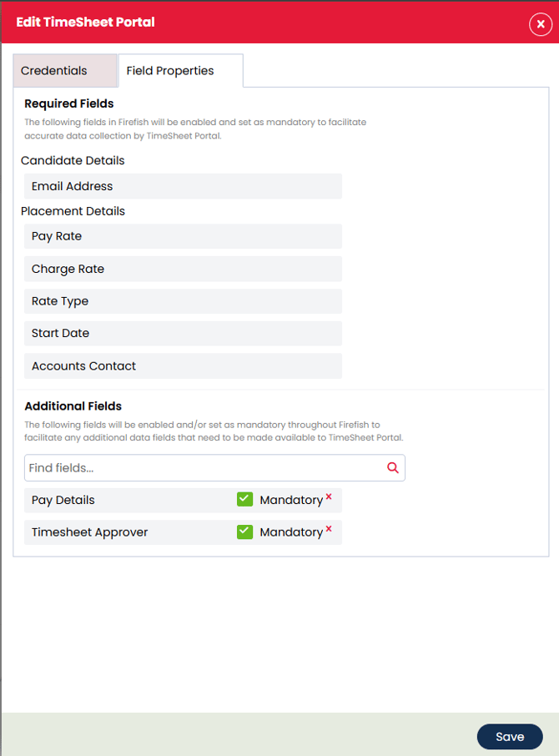The width and height of the screenshot is (559, 756).
Task: Click the Pay Rate field row
Action: pos(183,236)
